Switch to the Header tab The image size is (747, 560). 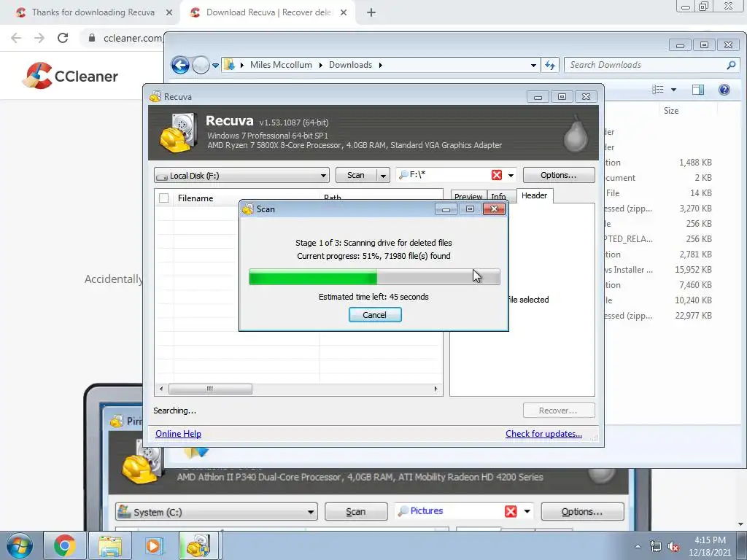point(534,195)
